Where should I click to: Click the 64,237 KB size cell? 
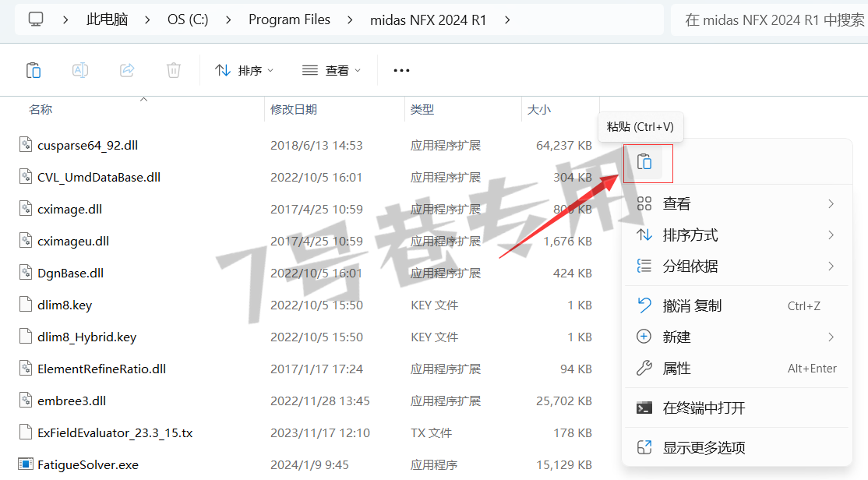click(x=564, y=146)
